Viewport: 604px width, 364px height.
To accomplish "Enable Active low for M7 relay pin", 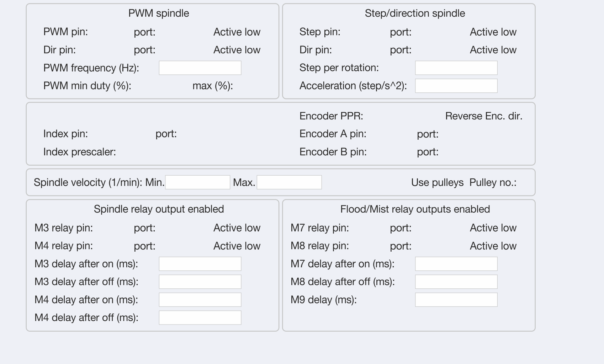I will coord(493,228).
